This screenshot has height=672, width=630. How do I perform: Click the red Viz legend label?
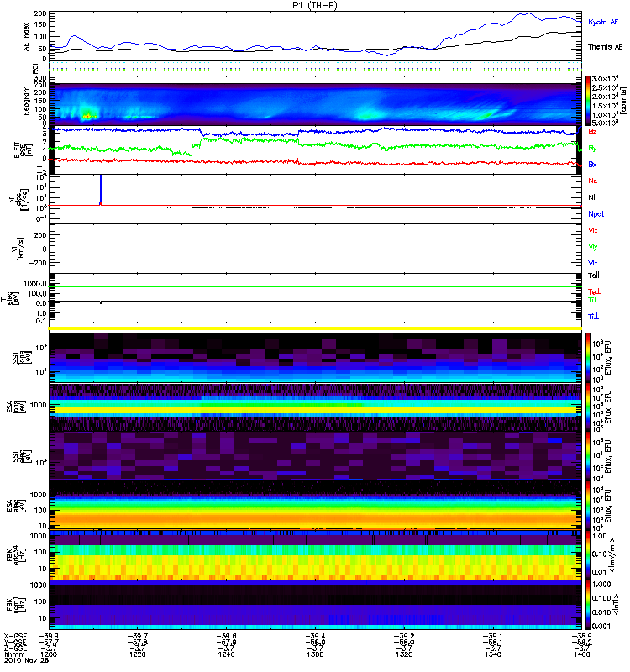pos(592,230)
